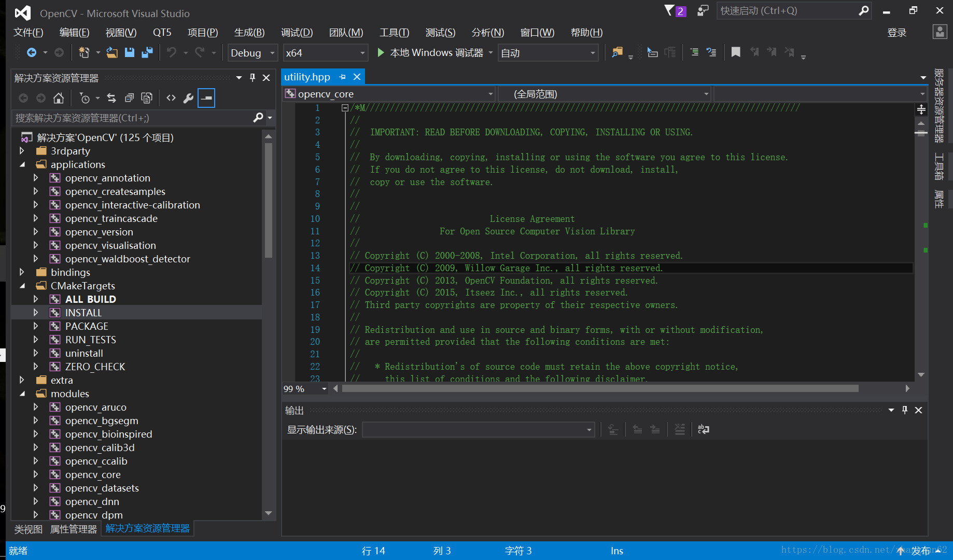The height and width of the screenshot is (560, 953).
Task: Collapse the comment block at line 1
Action: [345, 108]
